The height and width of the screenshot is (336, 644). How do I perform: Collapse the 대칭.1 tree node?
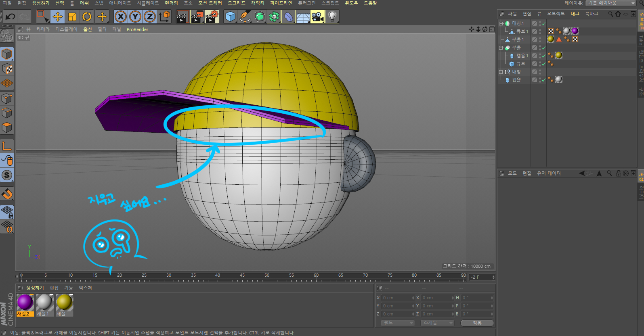click(501, 23)
